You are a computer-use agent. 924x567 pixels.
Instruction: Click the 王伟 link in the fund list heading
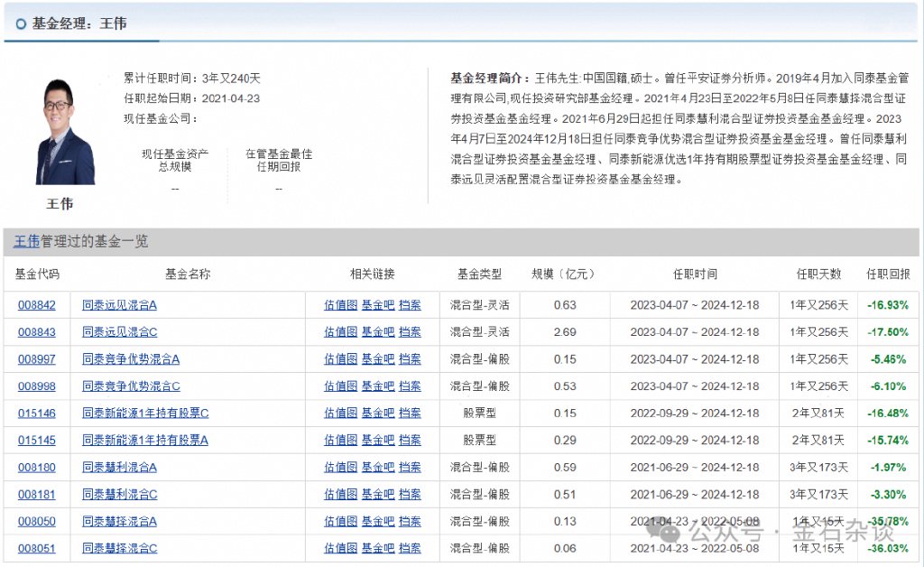(26, 242)
